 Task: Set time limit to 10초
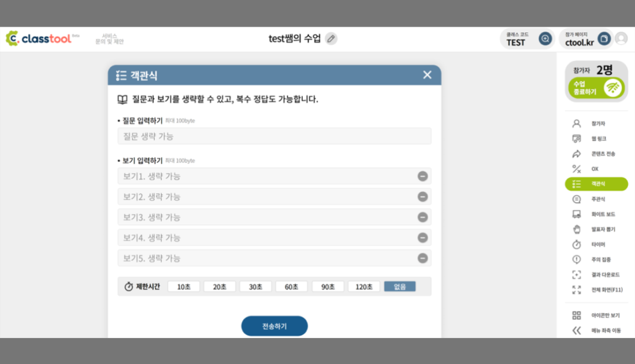coord(183,287)
